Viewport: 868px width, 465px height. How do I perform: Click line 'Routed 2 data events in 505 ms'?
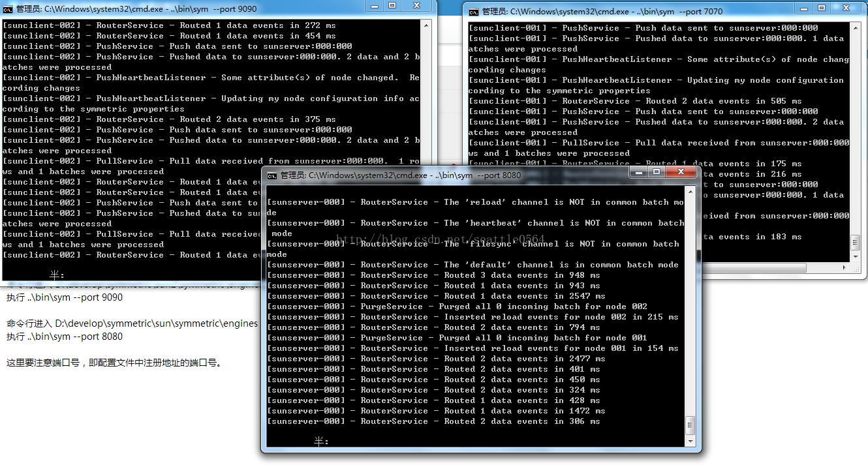[x=635, y=101]
